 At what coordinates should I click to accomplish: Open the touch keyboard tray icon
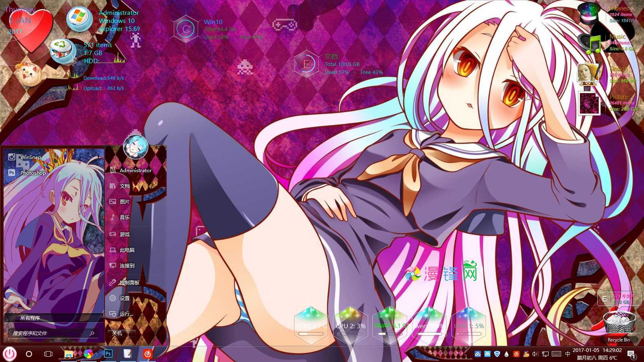click(x=557, y=354)
